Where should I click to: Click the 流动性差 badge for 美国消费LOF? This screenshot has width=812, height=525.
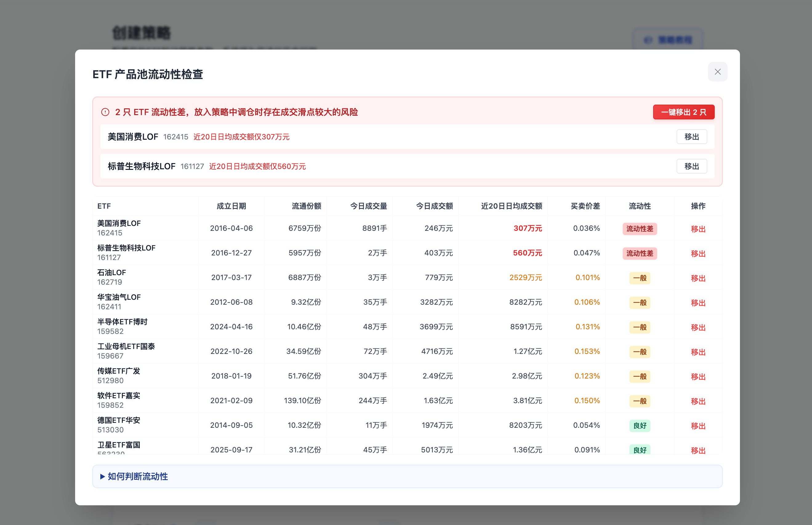(x=640, y=229)
